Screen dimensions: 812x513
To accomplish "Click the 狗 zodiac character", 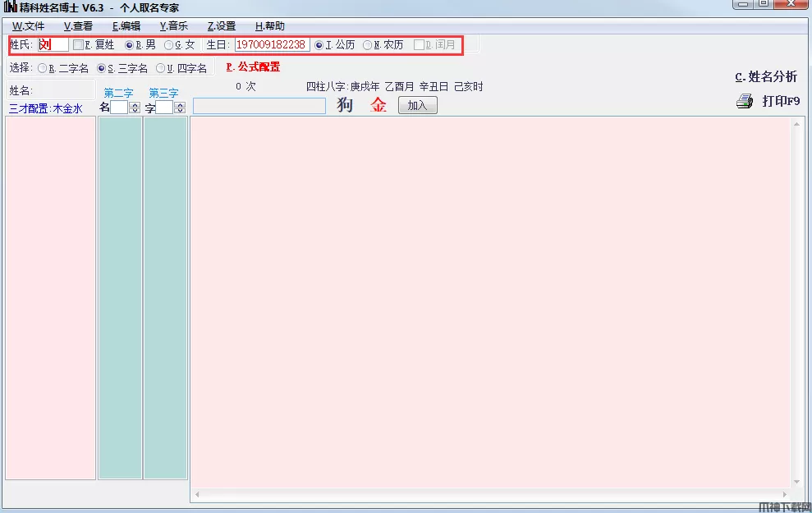I will 345,104.
